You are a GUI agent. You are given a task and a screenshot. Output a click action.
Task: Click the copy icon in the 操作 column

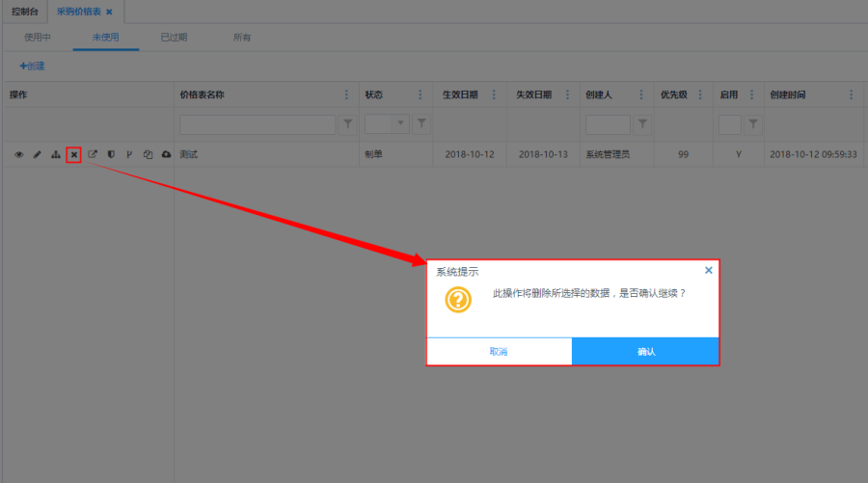coord(148,154)
